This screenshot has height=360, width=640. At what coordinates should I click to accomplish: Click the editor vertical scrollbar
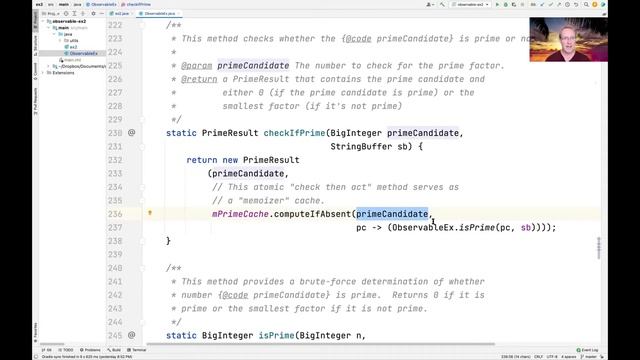599,248
